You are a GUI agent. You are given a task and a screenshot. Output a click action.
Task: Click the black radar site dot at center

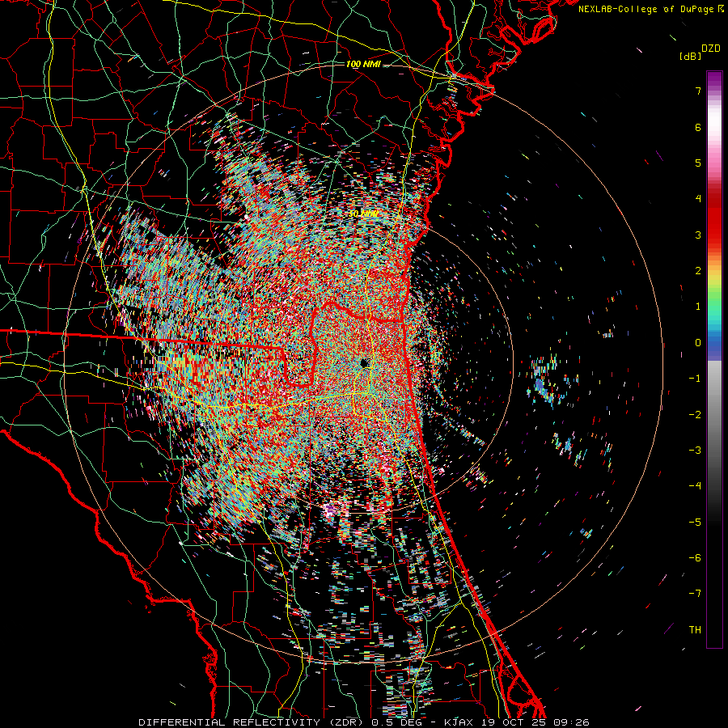[364, 363]
